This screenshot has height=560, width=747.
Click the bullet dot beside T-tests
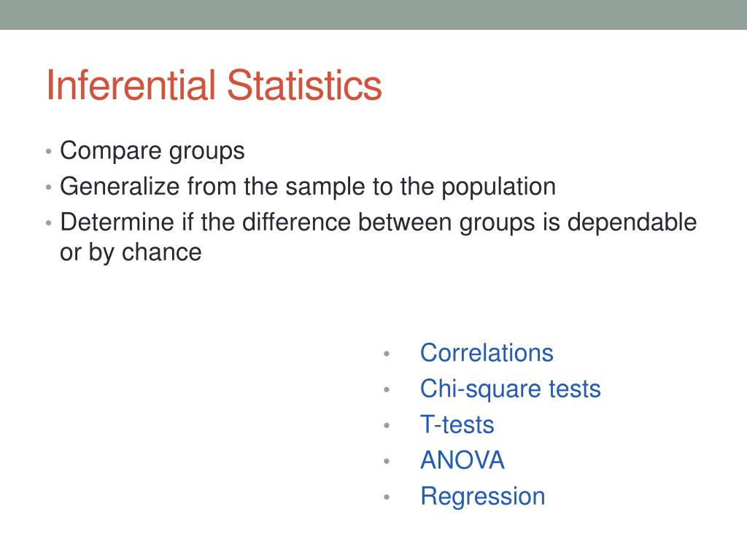click(387, 425)
